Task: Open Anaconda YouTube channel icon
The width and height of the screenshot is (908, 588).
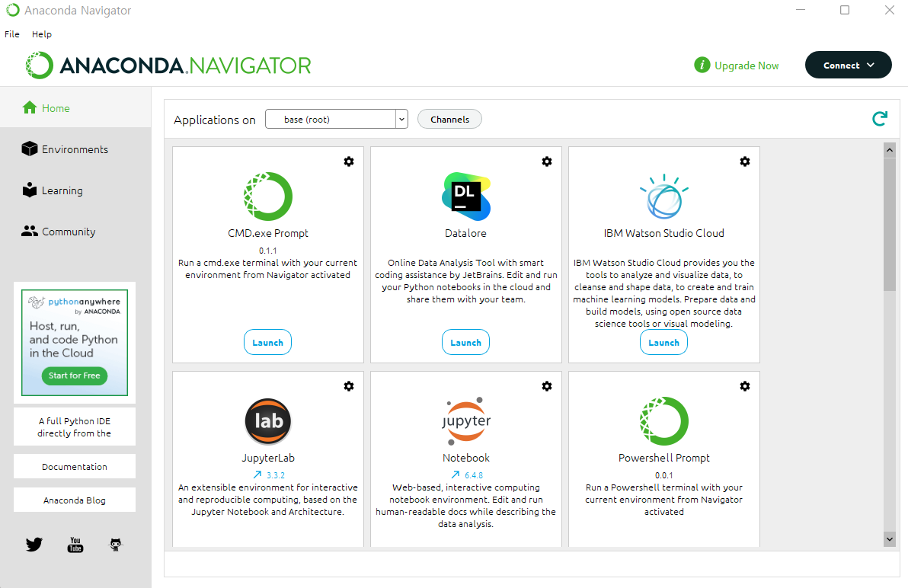Action: [x=75, y=545]
